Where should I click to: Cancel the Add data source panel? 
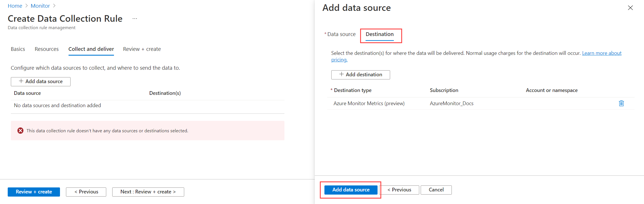pos(436,190)
